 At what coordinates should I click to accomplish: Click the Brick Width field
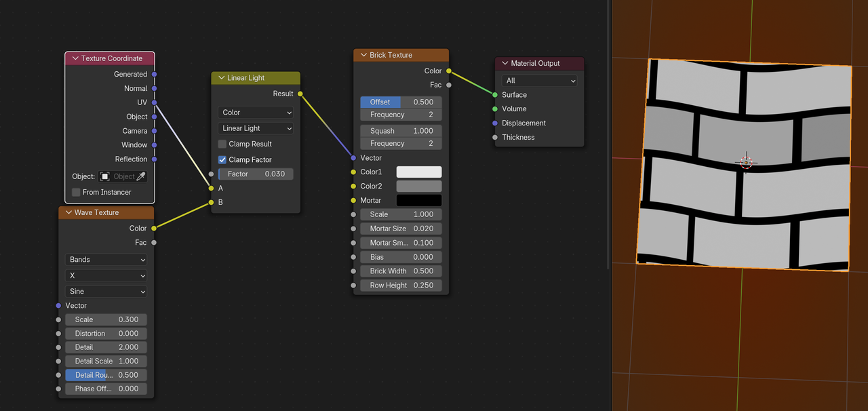click(401, 271)
